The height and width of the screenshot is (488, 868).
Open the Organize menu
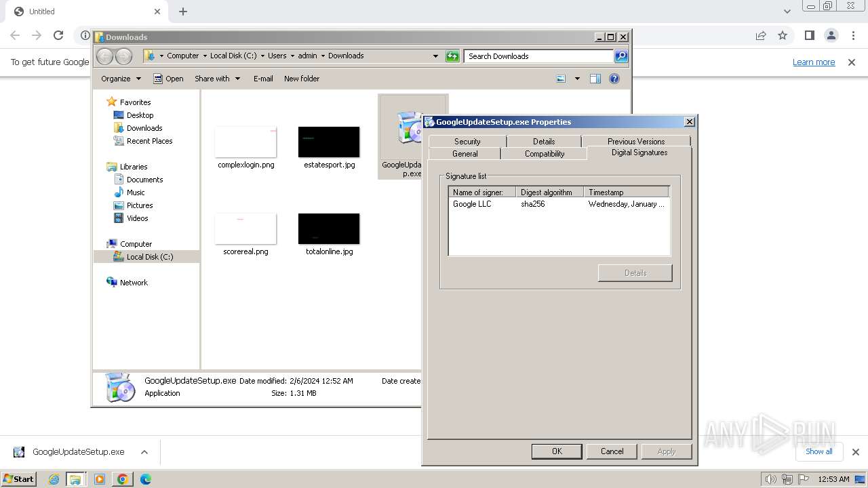click(121, 79)
